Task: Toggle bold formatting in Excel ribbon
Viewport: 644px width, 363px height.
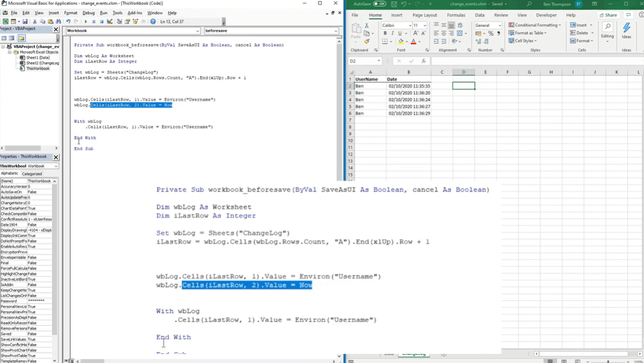Action: (385, 33)
